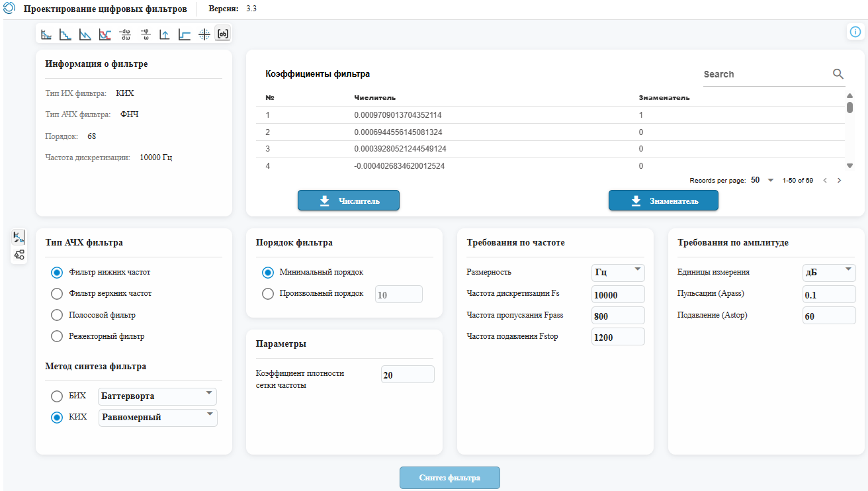Select the БИХ synthesis method radio
Screen dimensions: 868x491
(x=57, y=396)
